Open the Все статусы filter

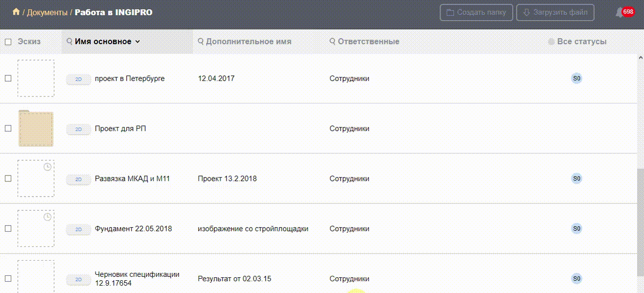pos(582,42)
